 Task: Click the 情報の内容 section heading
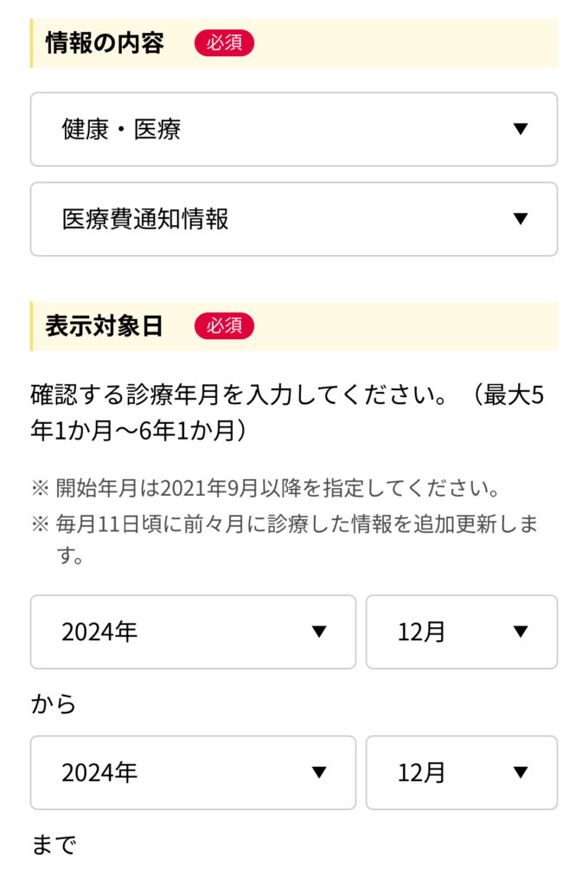105,43
